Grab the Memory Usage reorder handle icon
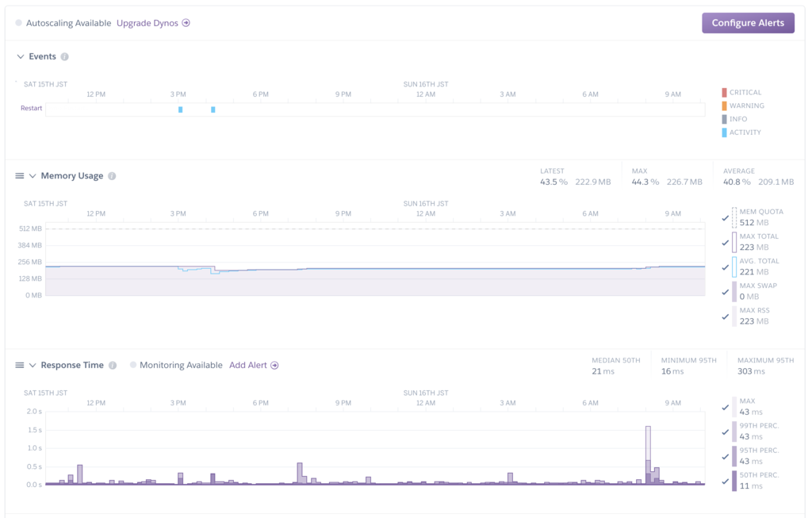This screenshot has width=812, height=518. 20,175
